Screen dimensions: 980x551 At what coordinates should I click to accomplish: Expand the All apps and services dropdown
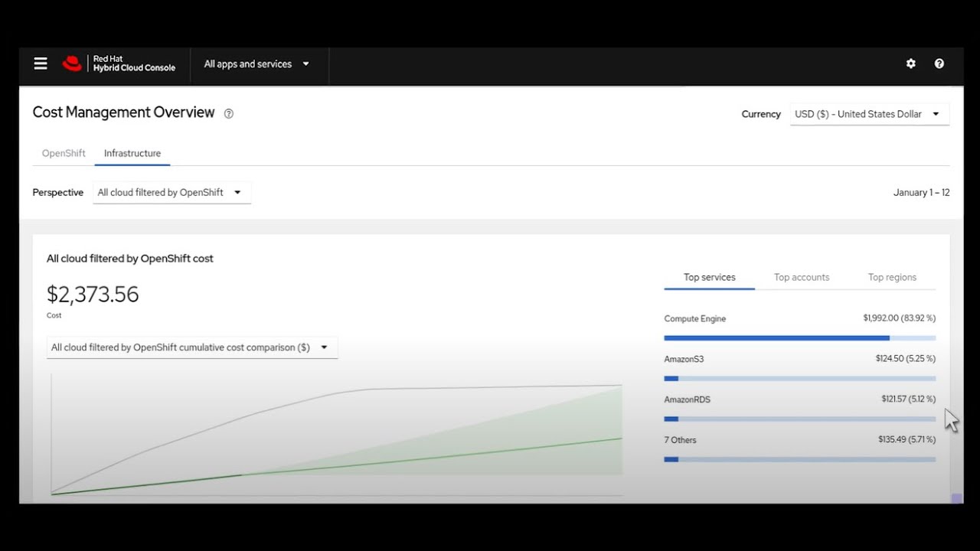click(256, 64)
